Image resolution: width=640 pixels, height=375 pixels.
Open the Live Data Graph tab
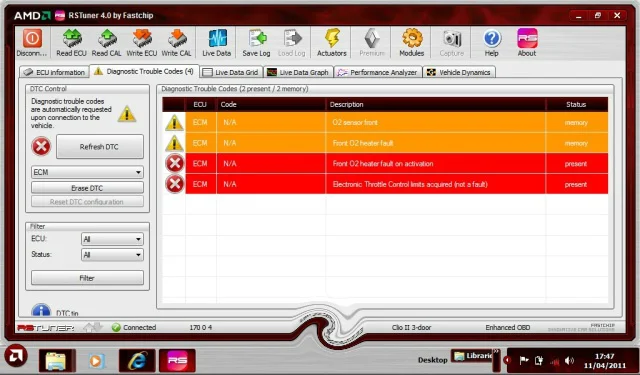point(298,72)
